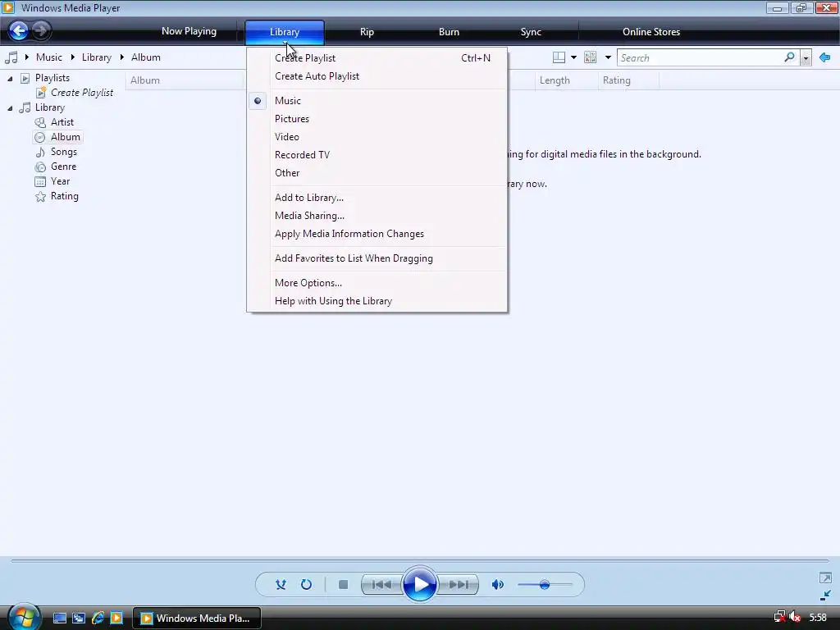
Task: Click the seek bar above playback controls
Action: click(419, 561)
